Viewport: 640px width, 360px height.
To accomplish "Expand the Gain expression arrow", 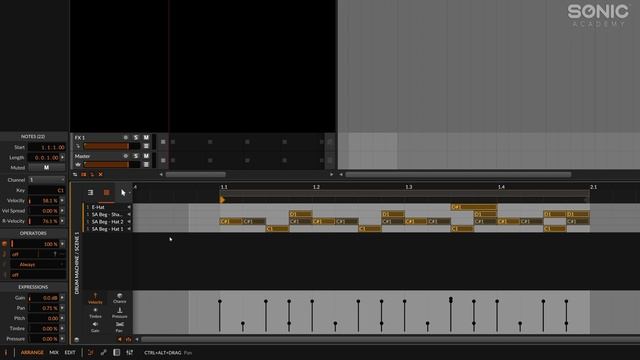I will (62, 298).
